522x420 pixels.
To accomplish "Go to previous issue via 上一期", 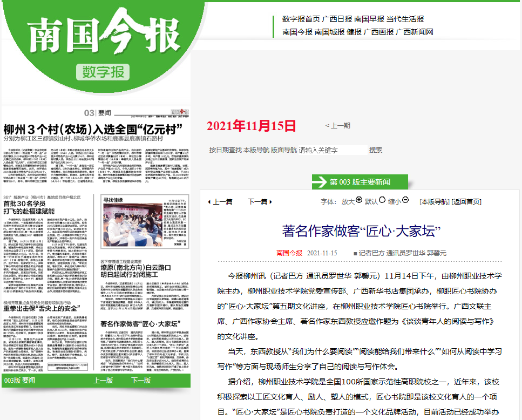I will [338, 126].
